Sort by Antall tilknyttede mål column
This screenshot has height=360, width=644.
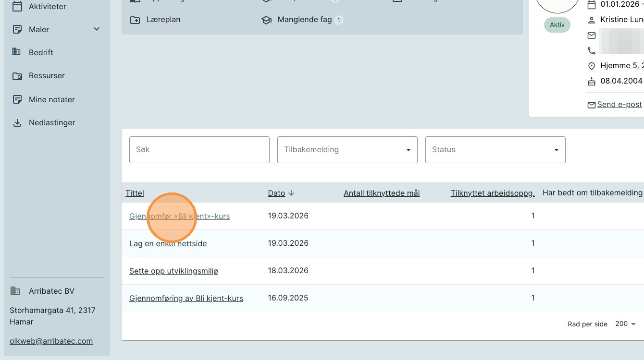point(381,193)
